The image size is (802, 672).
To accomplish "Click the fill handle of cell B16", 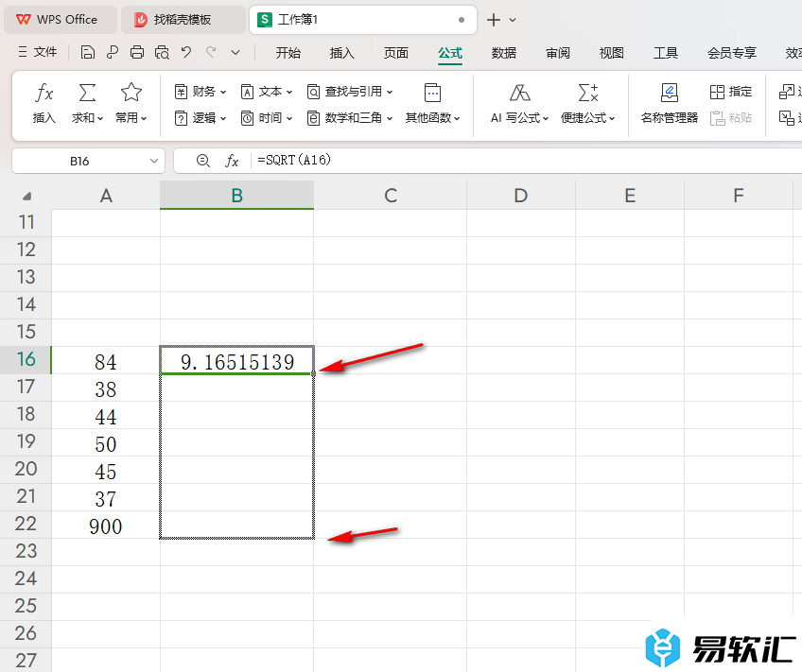I will pyautogui.click(x=314, y=374).
